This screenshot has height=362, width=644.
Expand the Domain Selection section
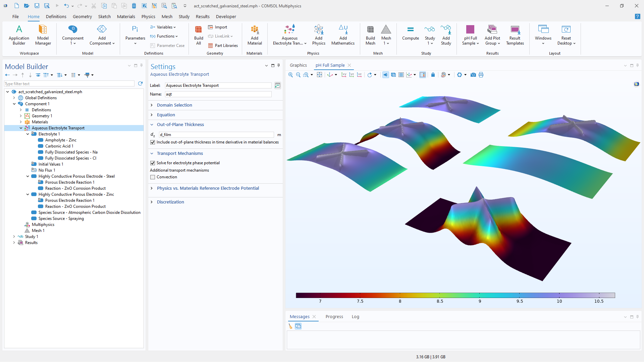tap(174, 105)
